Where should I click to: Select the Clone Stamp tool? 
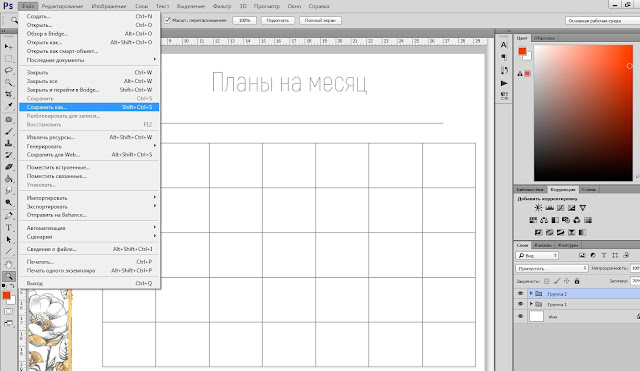tap(9, 143)
